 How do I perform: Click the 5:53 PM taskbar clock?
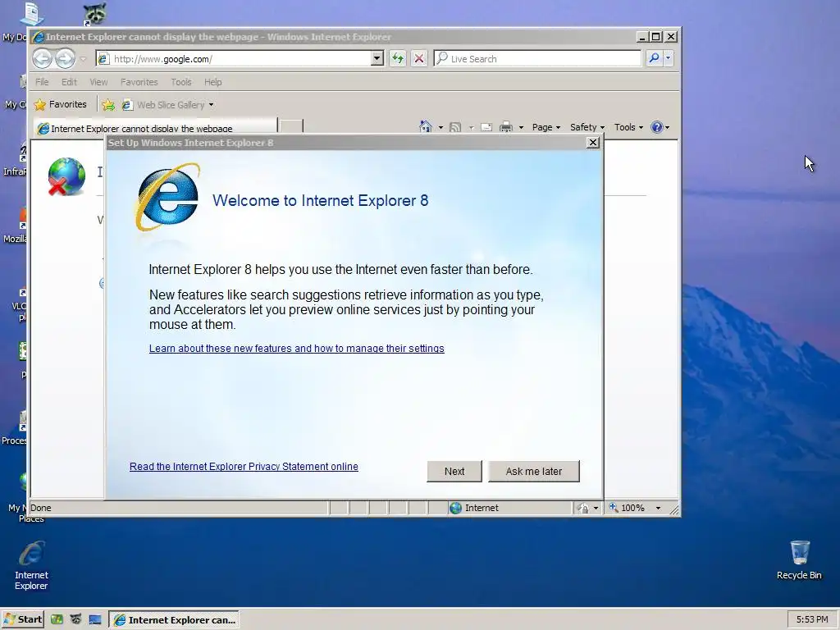tap(811, 619)
